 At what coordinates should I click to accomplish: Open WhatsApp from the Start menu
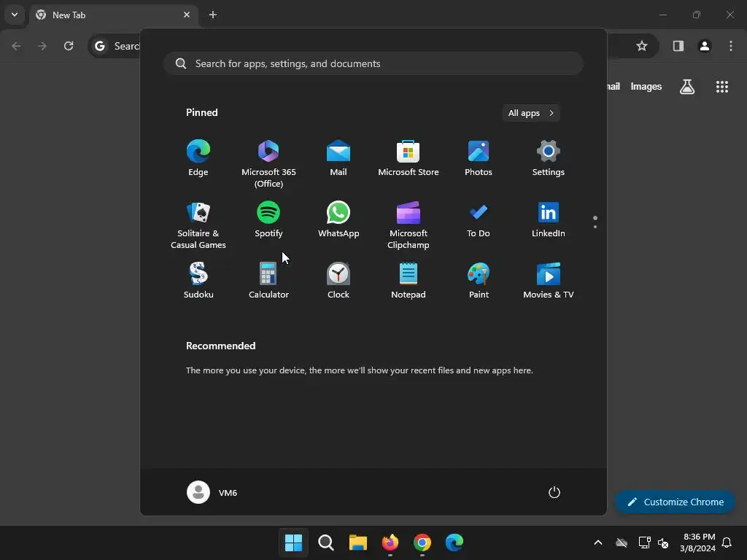pyautogui.click(x=338, y=219)
